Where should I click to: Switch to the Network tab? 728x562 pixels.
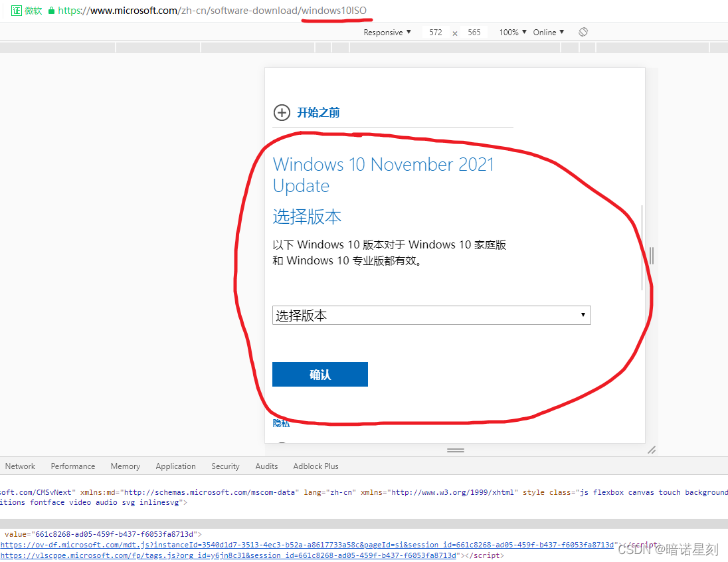[20, 466]
